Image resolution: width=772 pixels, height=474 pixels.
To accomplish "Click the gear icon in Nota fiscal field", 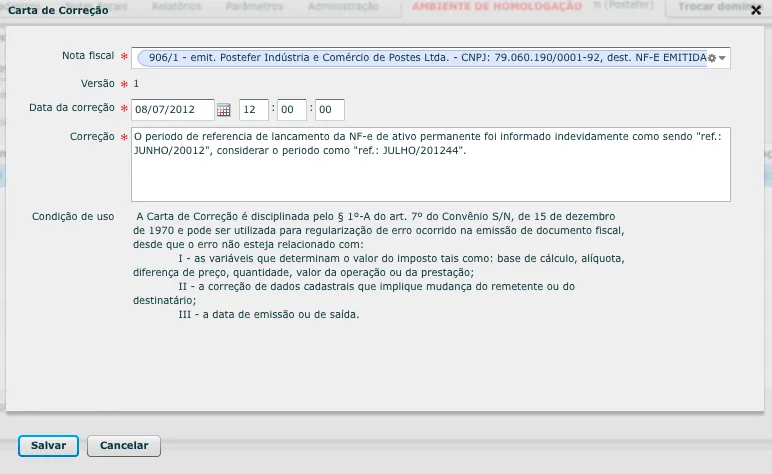I will tap(711, 58).
